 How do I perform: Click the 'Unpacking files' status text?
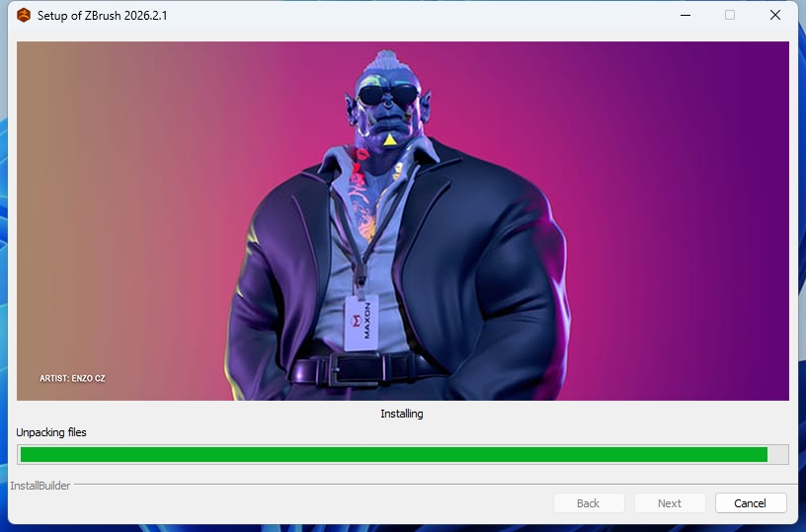(x=51, y=432)
